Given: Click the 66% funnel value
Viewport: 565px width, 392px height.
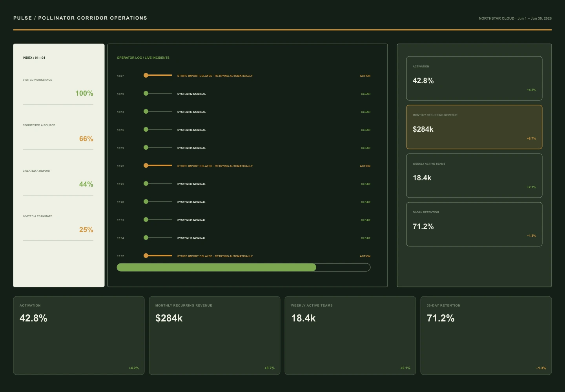Looking at the screenshot, I should coord(86,139).
